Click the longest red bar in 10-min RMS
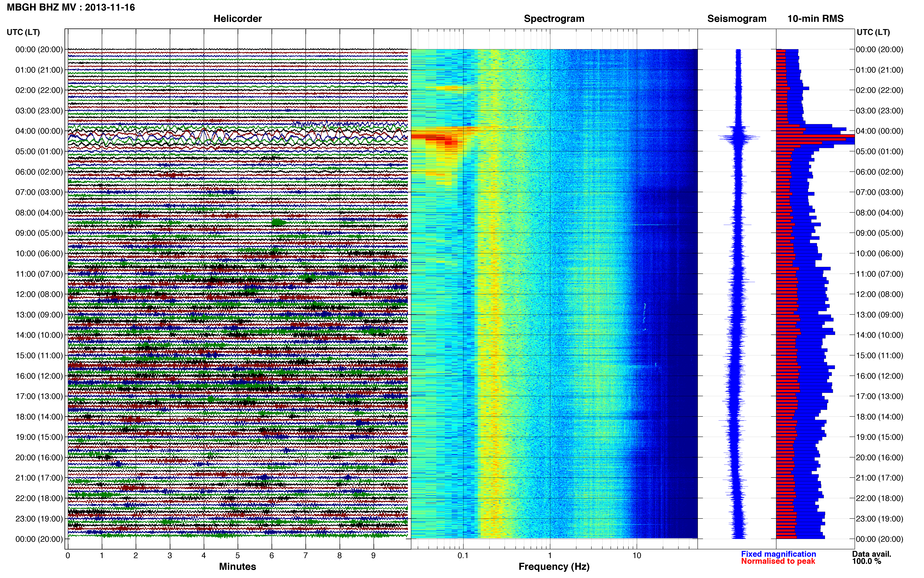This screenshot has height=578, width=924. 815,136
